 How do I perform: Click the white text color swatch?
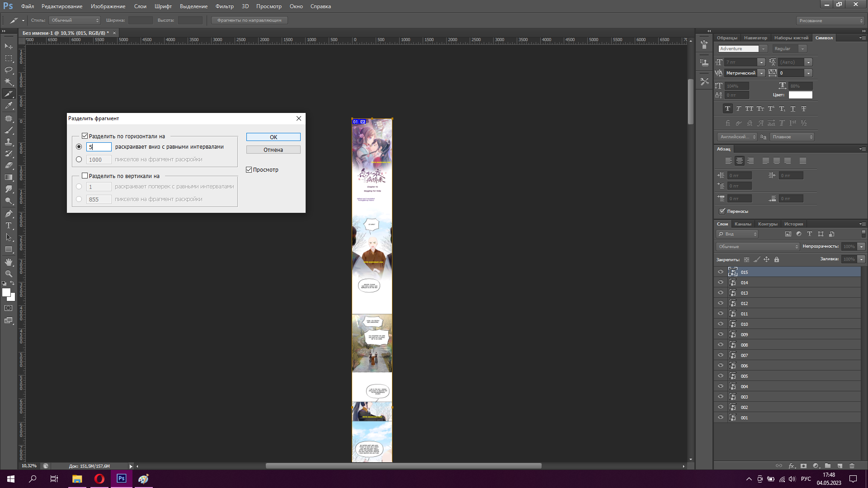(x=800, y=95)
